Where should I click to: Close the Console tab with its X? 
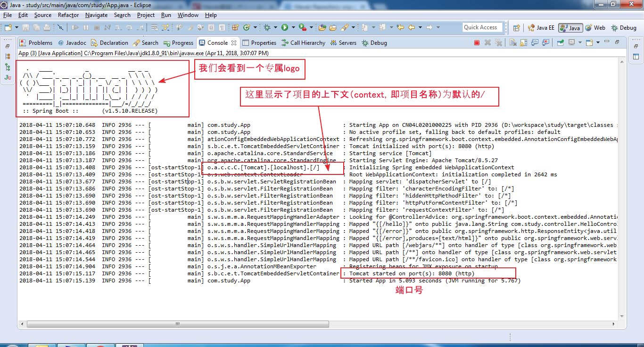pyautogui.click(x=234, y=42)
